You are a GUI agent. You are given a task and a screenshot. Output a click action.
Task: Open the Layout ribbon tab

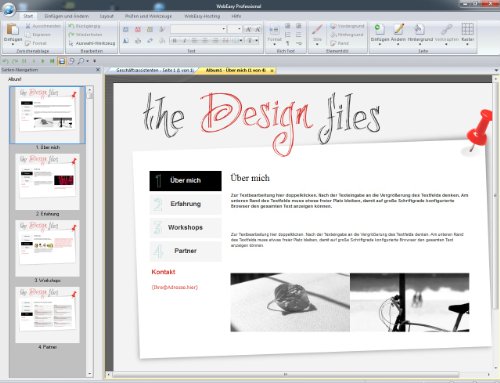click(106, 16)
